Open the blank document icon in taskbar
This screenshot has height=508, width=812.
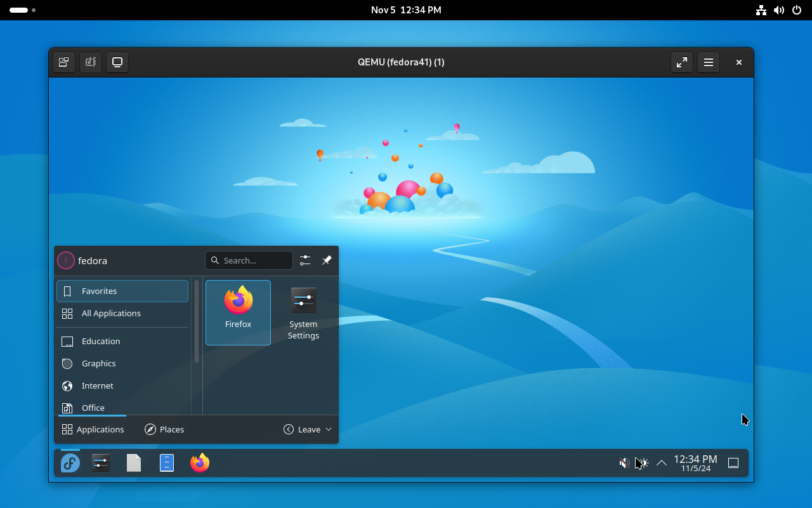[134, 463]
